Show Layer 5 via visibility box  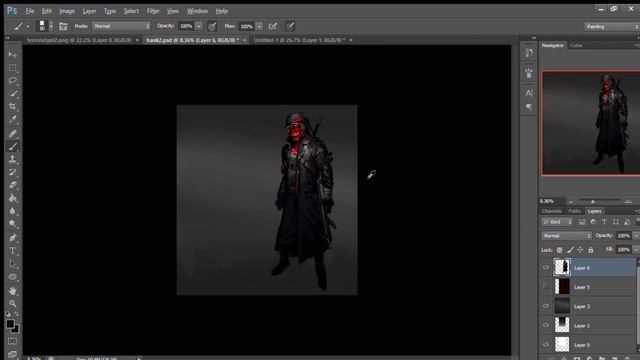point(546,287)
